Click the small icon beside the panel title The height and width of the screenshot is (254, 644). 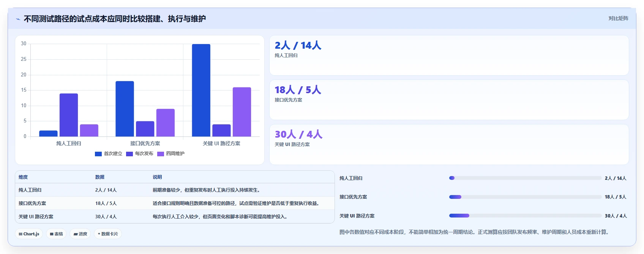coord(18,19)
